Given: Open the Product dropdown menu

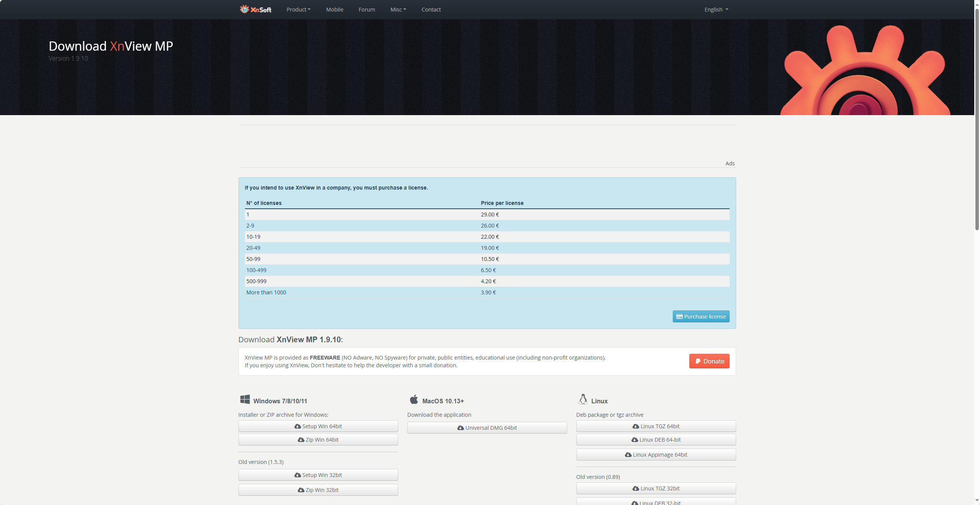Looking at the screenshot, I should (298, 10).
